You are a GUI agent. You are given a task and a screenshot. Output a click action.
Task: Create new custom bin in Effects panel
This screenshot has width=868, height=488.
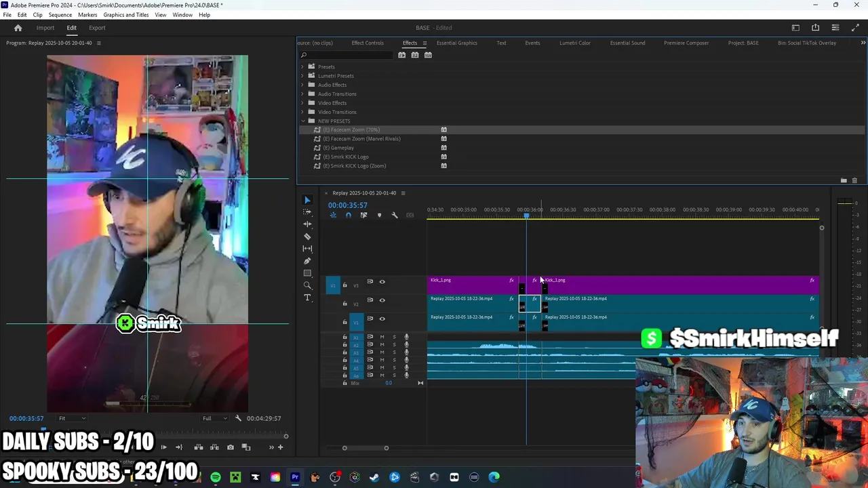[844, 180]
